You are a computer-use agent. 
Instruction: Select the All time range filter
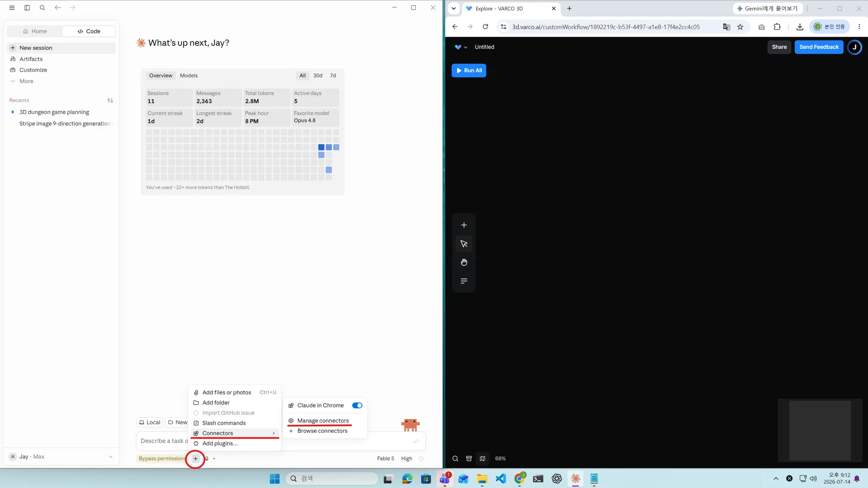[302, 76]
